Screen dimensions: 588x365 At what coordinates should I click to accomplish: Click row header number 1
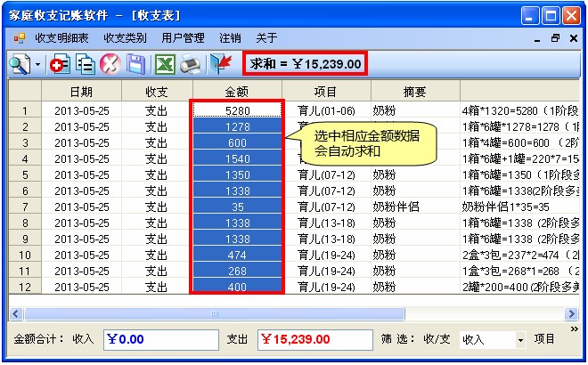pyautogui.click(x=25, y=110)
